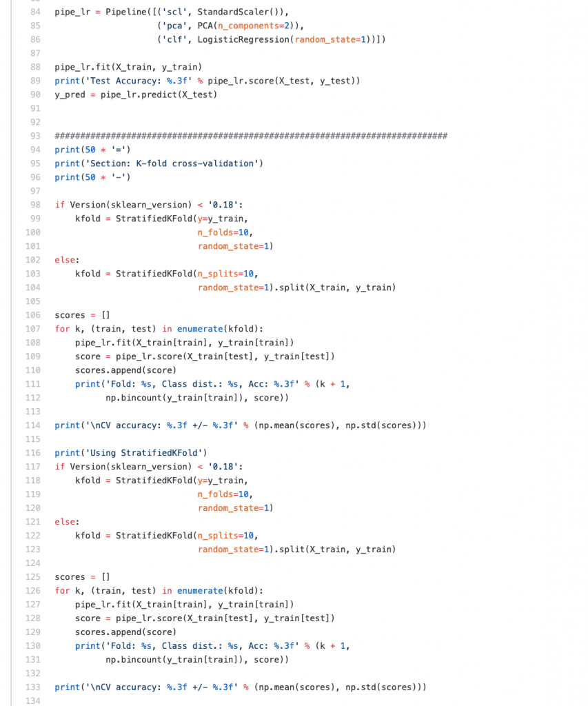Image resolution: width=588 pixels, height=706 pixels.
Task: Click 'scores = []' on line 106
Action: click(x=83, y=315)
